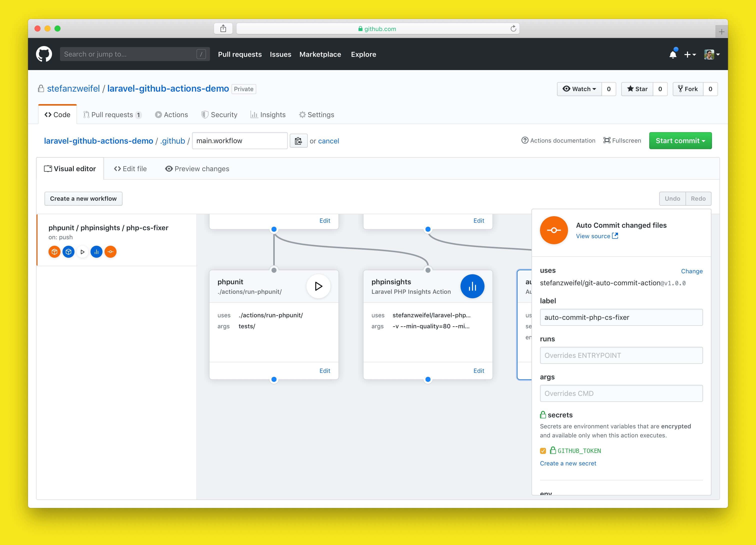Copy the file path using the clipboard icon
This screenshot has height=545, width=756.
(298, 140)
